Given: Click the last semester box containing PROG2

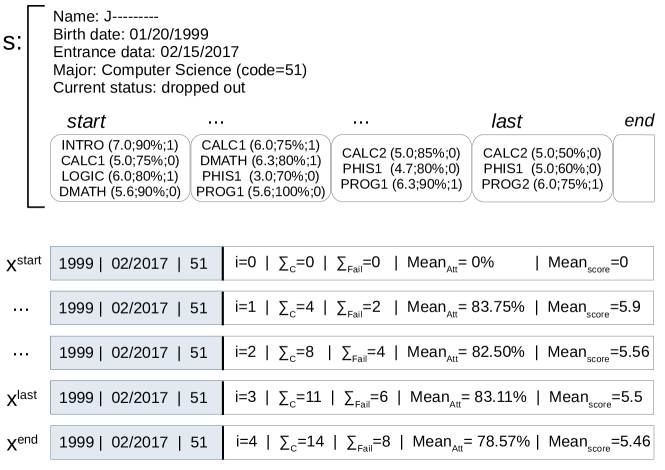Looking at the screenshot, I should (x=541, y=167).
